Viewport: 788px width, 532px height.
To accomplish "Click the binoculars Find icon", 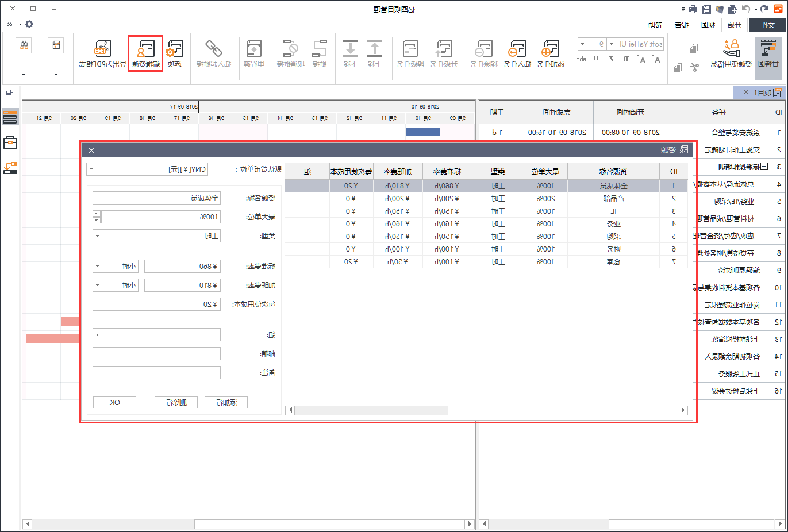I will tap(24, 45).
